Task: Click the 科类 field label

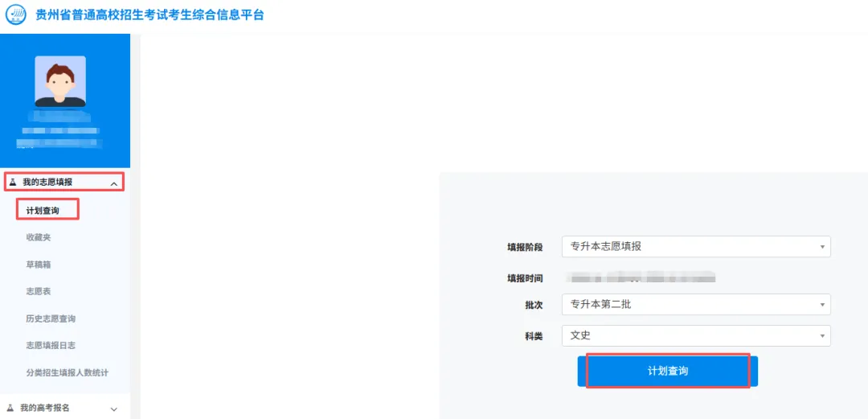Action: [x=534, y=336]
